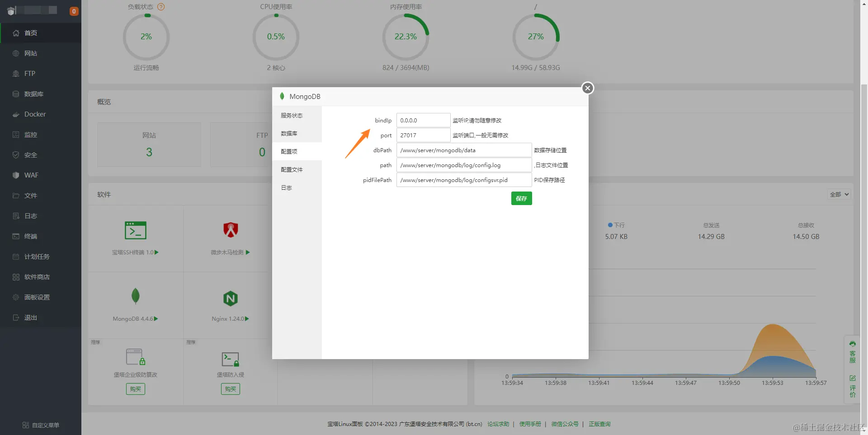Click the panel logo icon at top left
This screenshot has height=435, width=868.
(x=12, y=10)
